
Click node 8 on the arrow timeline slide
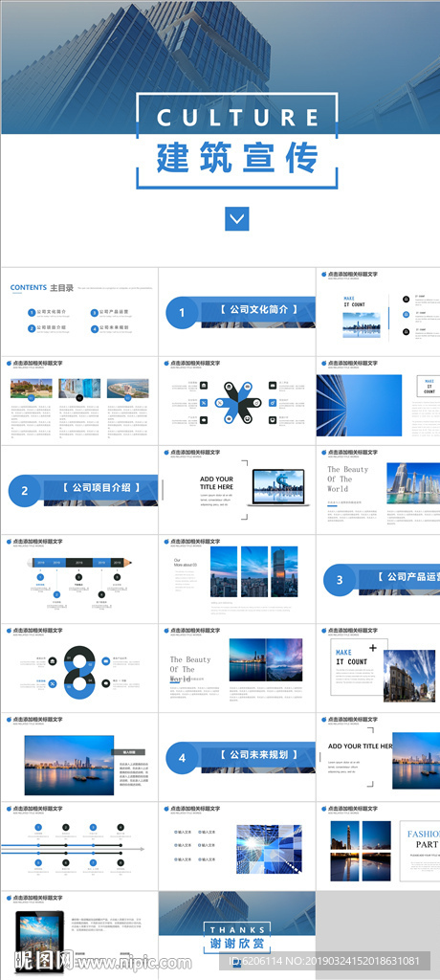coord(121,862)
